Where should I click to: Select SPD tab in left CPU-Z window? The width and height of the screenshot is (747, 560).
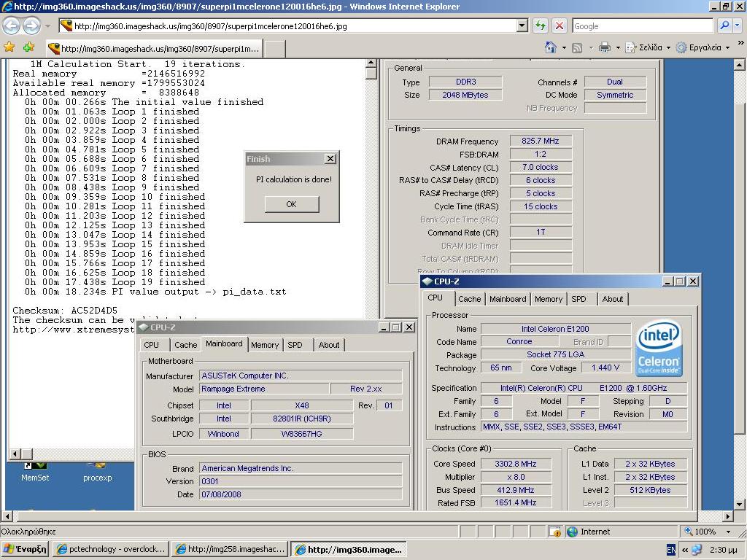(295, 345)
